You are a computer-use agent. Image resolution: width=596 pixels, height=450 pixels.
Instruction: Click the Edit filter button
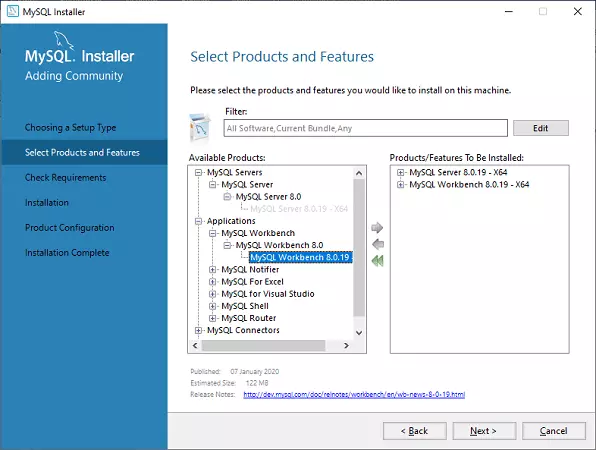pyautogui.click(x=541, y=128)
